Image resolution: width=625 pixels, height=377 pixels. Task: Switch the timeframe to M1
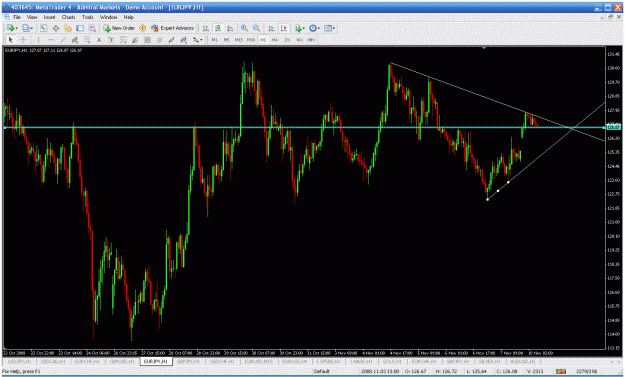pyautogui.click(x=214, y=40)
